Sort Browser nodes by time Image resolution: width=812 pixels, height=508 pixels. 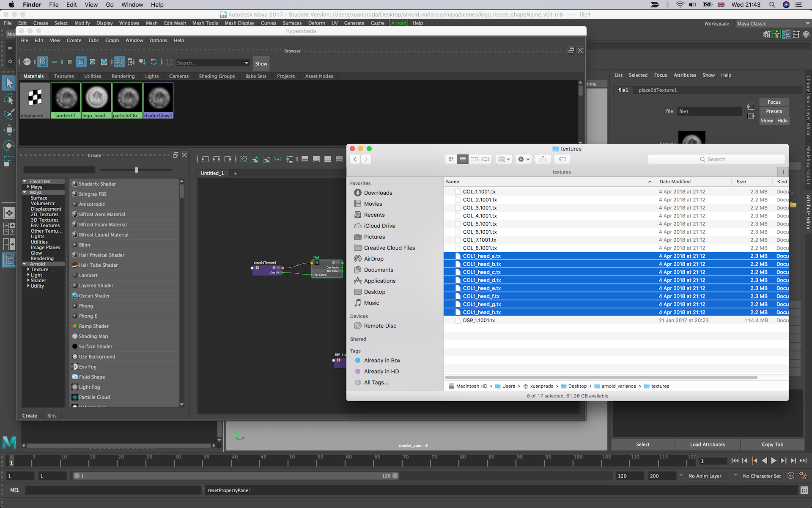pyautogui.click(x=143, y=62)
